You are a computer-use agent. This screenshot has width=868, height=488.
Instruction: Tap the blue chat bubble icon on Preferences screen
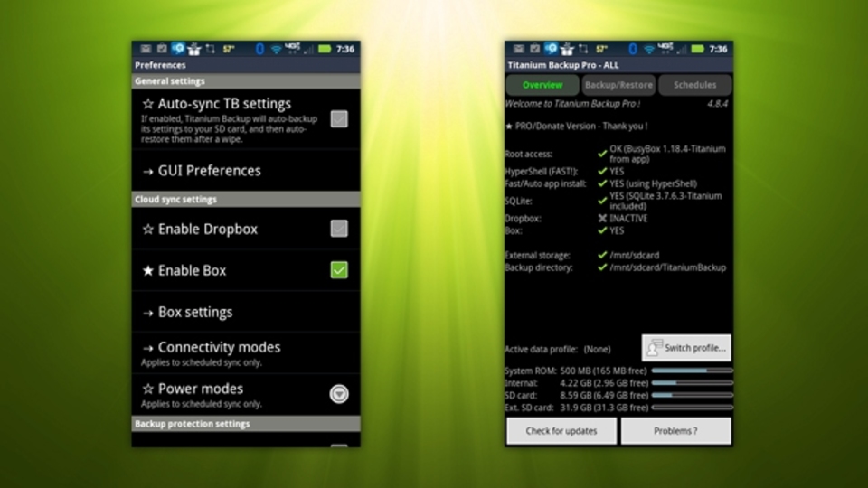pyautogui.click(x=178, y=49)
